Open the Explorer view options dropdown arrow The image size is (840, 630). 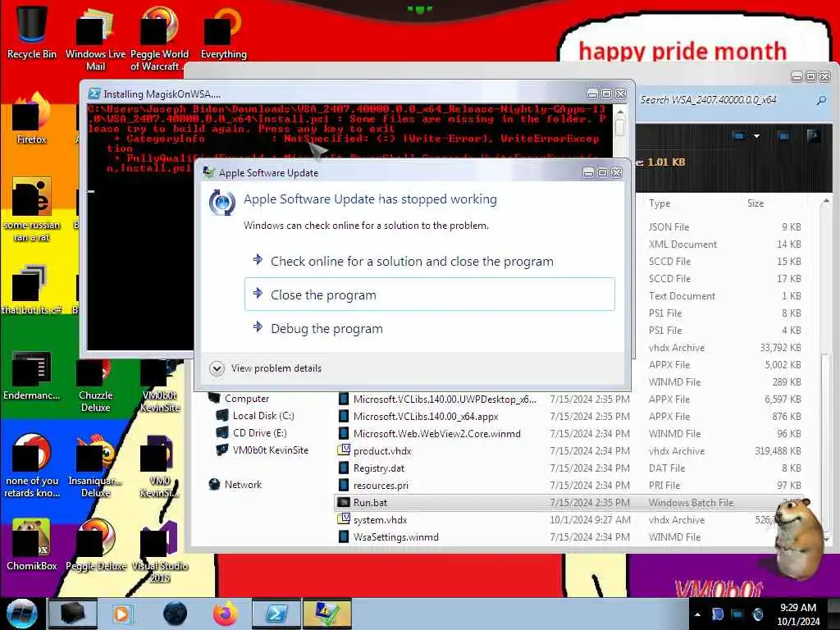(756, 136)
